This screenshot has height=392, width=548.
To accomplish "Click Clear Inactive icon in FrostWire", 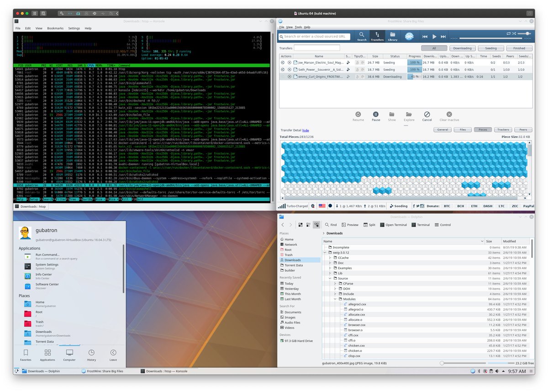I will (449, 114).
